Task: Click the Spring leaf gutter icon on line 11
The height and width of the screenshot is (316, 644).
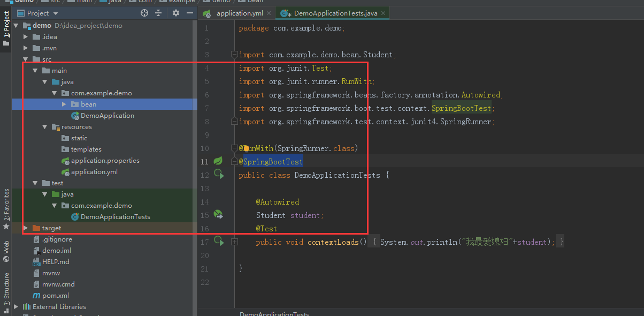Action: (x=218, y=161)
